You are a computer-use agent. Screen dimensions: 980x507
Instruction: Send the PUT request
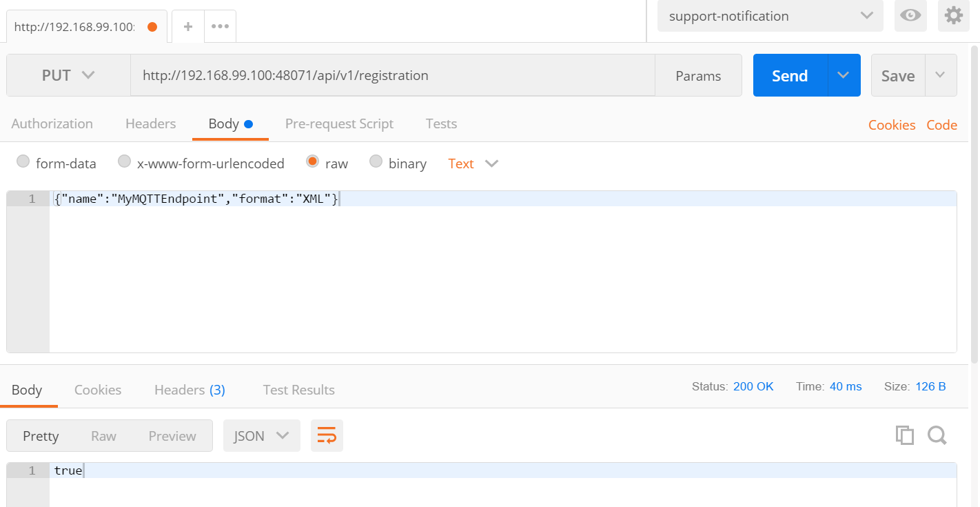[789, 75]
